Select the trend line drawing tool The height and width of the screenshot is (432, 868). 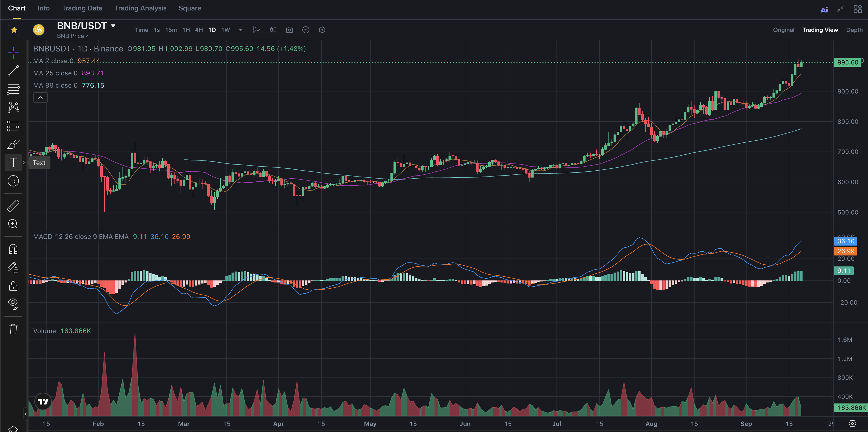[13, 71]
